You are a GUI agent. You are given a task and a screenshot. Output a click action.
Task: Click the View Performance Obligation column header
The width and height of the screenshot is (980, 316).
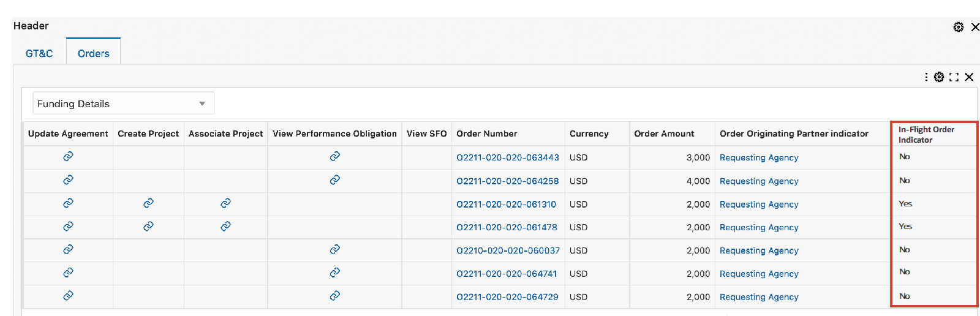click(x=334, y=134)
